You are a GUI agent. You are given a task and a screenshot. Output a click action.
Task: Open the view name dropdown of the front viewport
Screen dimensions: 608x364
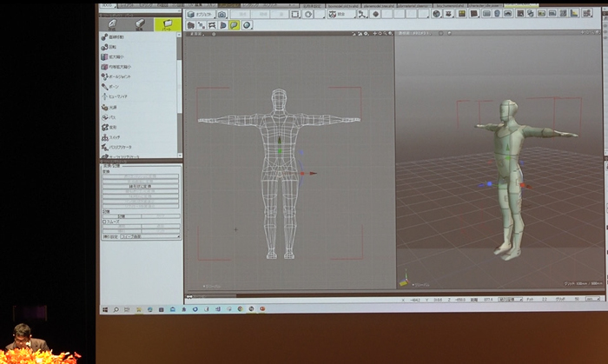197,36
